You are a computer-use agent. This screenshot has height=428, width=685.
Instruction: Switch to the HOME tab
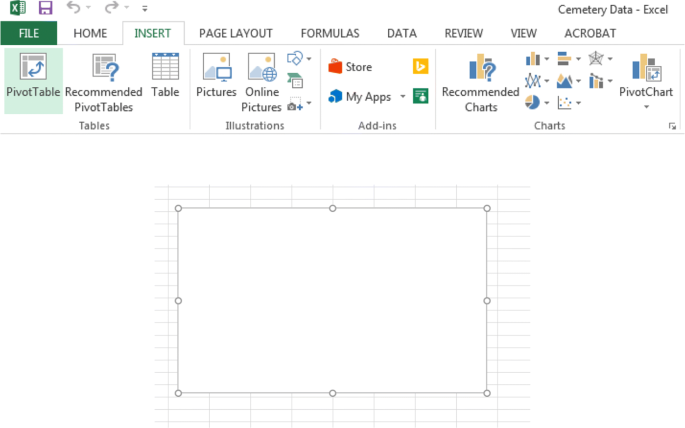click(90, 33)
